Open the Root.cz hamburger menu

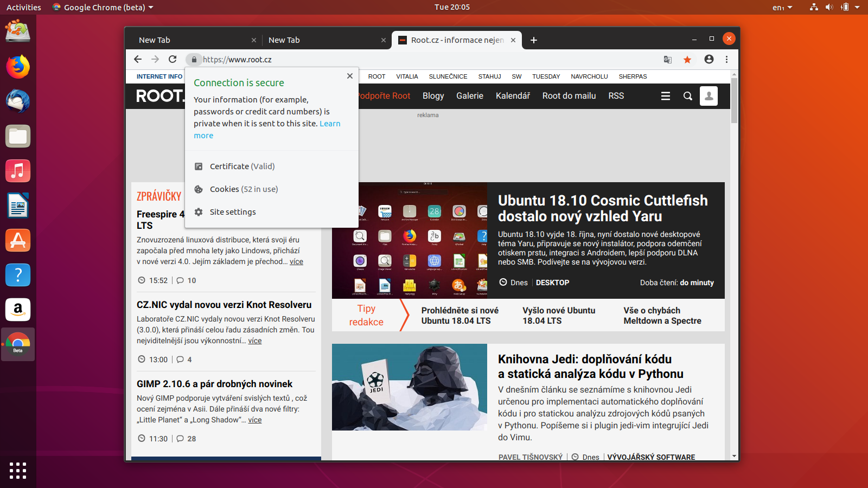tap(666, 95)
